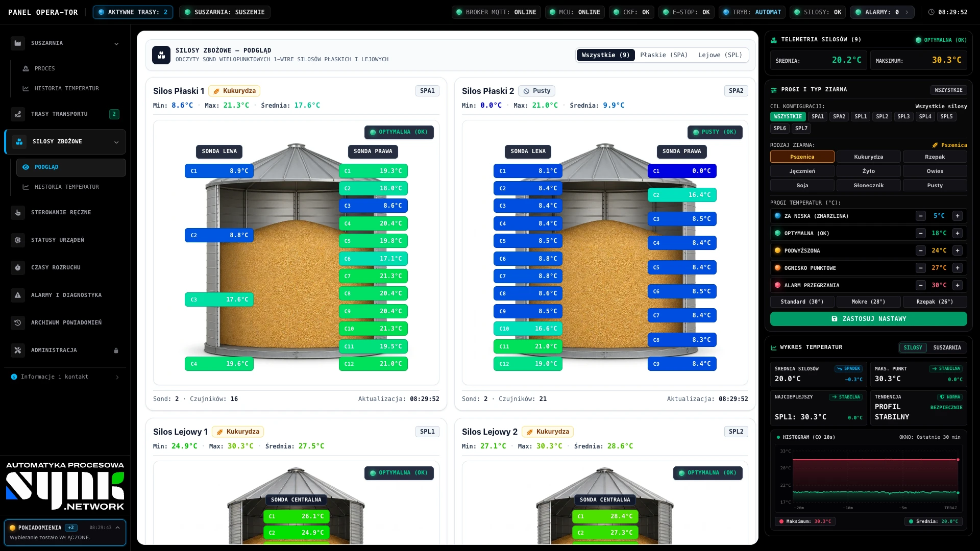Open Czasy Rozruchu stopwatch icon
The width and height of the screenshot is (980, 551).
[x=18, y=268]
